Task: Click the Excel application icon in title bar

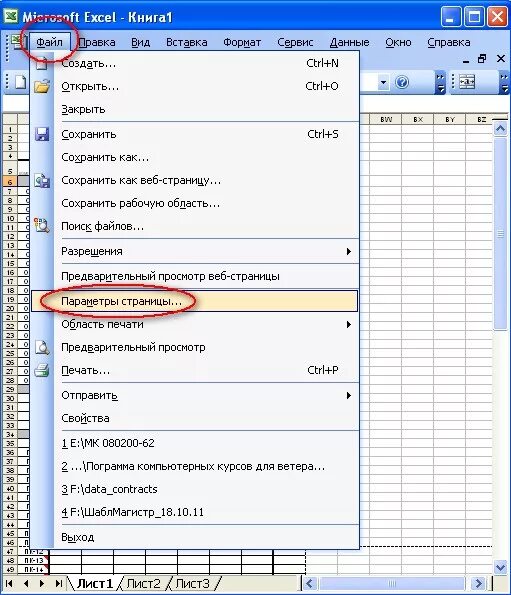Action: pos(10,17)
